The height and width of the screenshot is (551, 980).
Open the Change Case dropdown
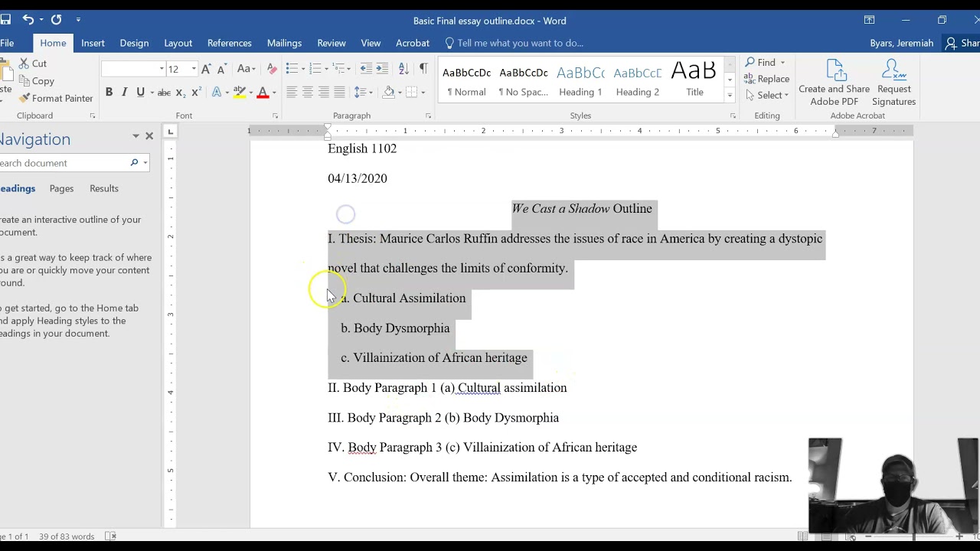[246, 69]
